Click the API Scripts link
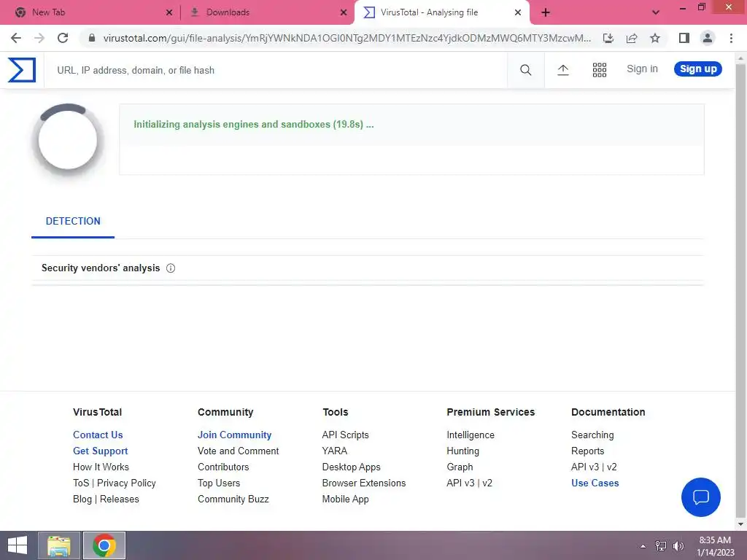Image resolution: width=747 pixels, height=560 pixels. pos(345,435)
